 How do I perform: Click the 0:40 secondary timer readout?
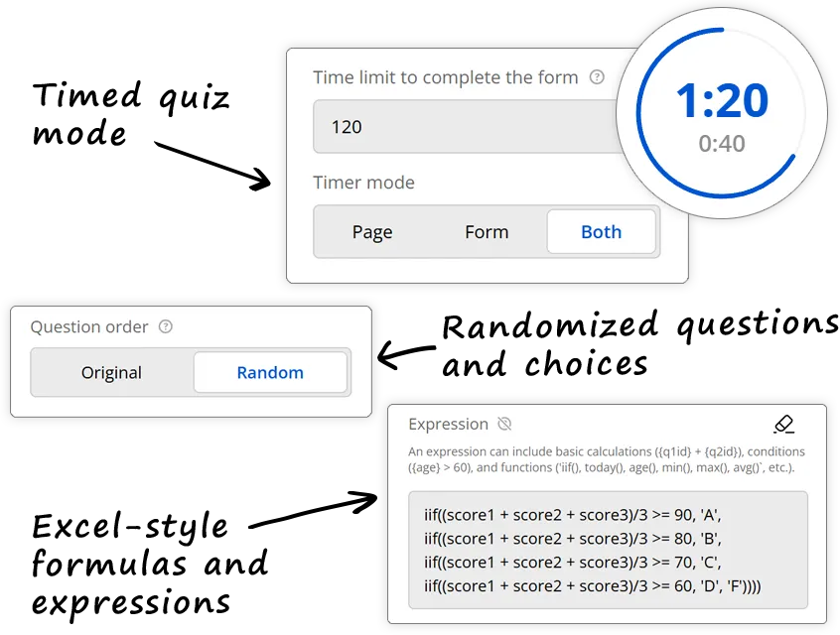point(722,144)
